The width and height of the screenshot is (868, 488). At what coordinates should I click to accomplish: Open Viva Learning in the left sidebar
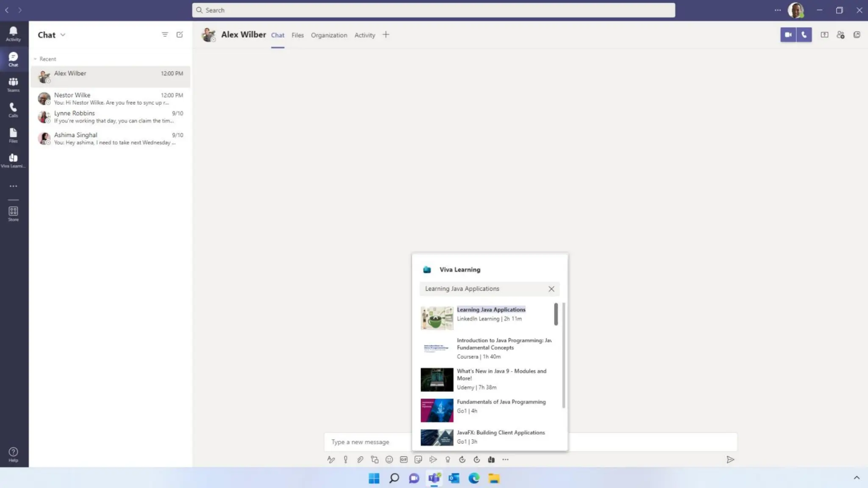[x=13, y=160]
